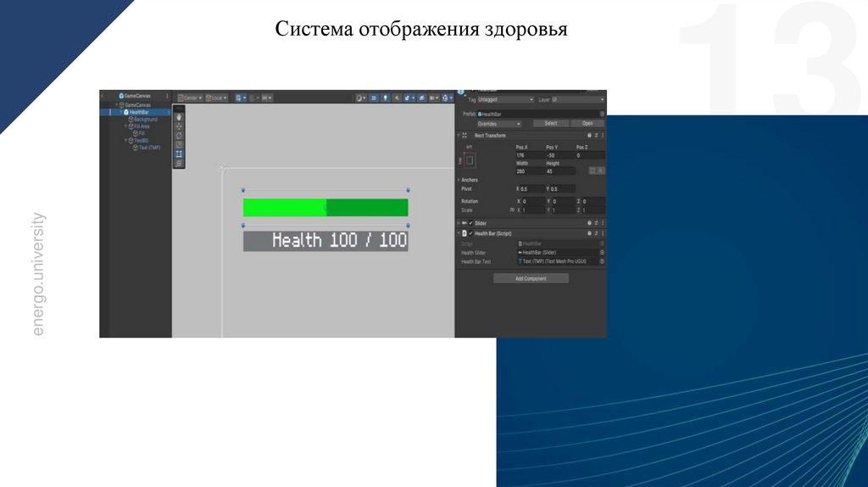Select HealthBar in hierarchy
This screenshot has width=868, height=487.
(x=138, y=112)
